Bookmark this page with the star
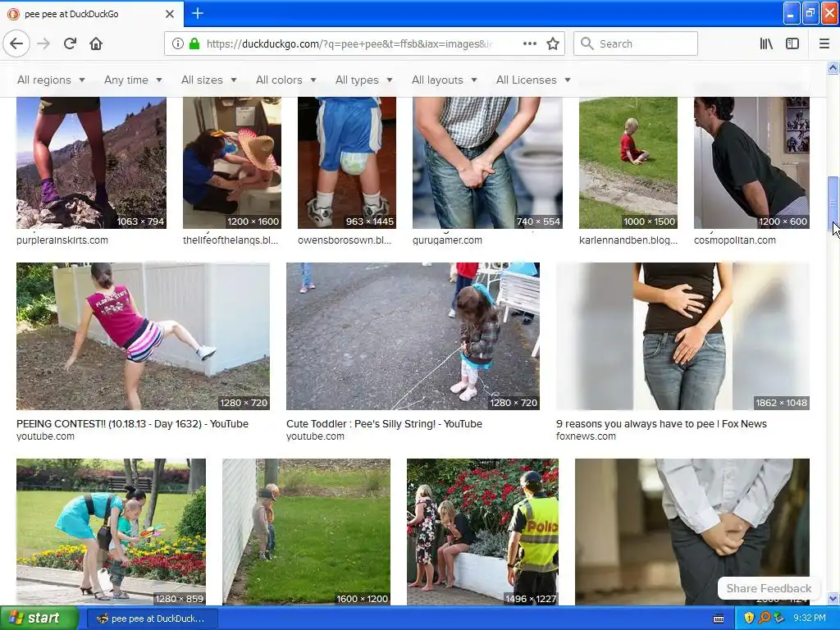The height and width of the screenshot is (630, 840). [x=553, y=44]
